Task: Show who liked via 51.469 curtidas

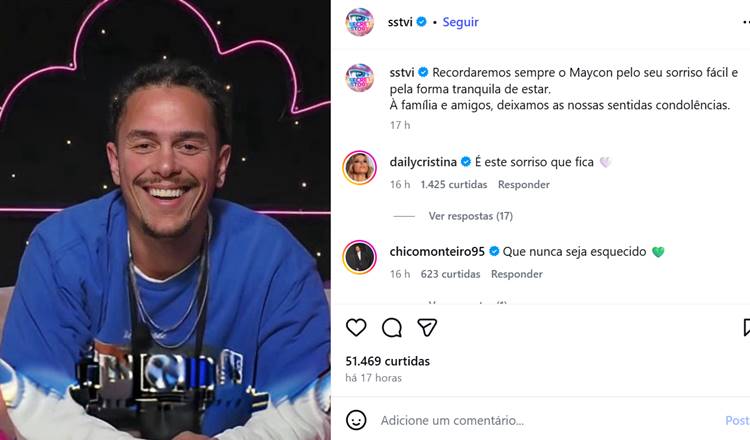Action: pos(387,361)
